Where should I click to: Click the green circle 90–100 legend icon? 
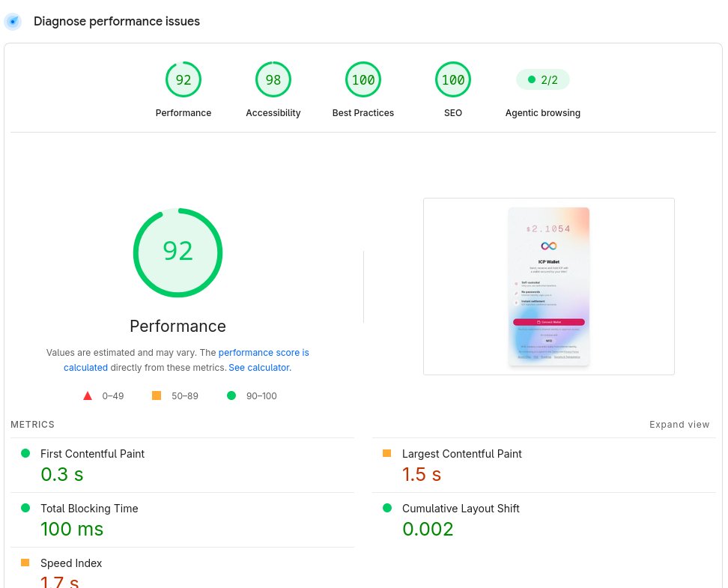click(x=231, y=395)
